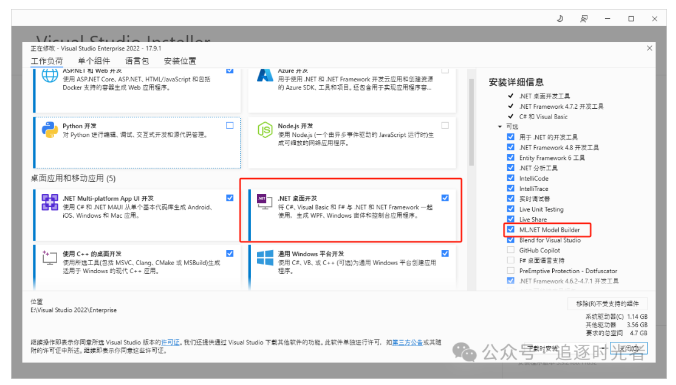Image resolution: width=676 pixels, height=385 pixels.
Task: Check PreEmptive Protection - Dotfuscator option
Action: (510, 271)
